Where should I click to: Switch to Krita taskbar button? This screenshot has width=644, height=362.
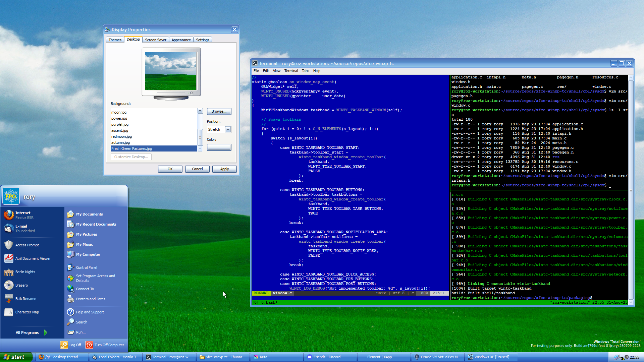276,357
